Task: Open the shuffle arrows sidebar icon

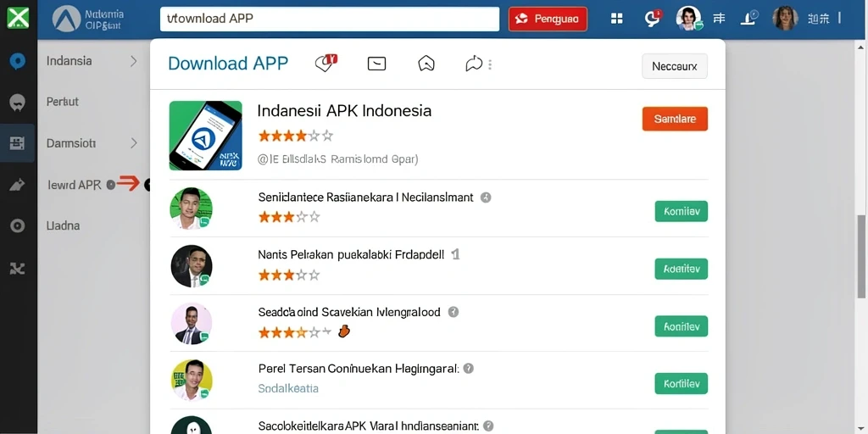Action: (18, 269)
